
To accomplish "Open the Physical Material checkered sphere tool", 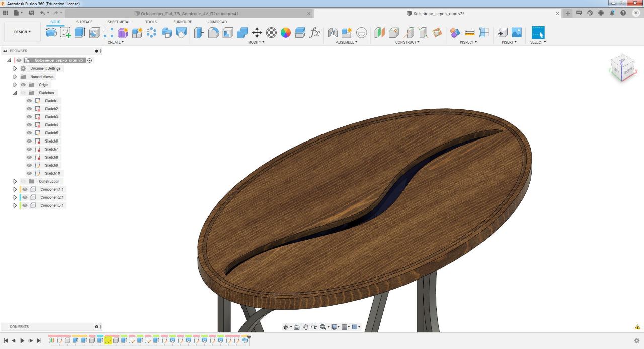I will [x=271, y=33].
